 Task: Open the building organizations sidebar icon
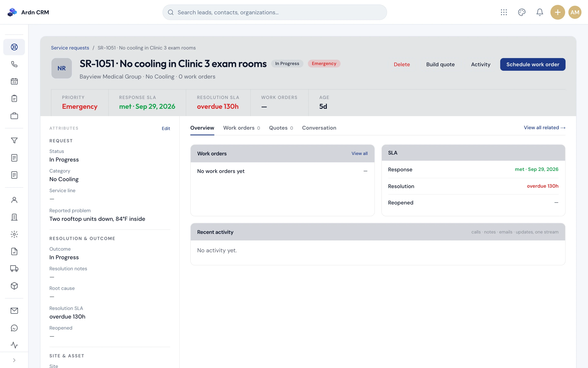tap(14, 217)
